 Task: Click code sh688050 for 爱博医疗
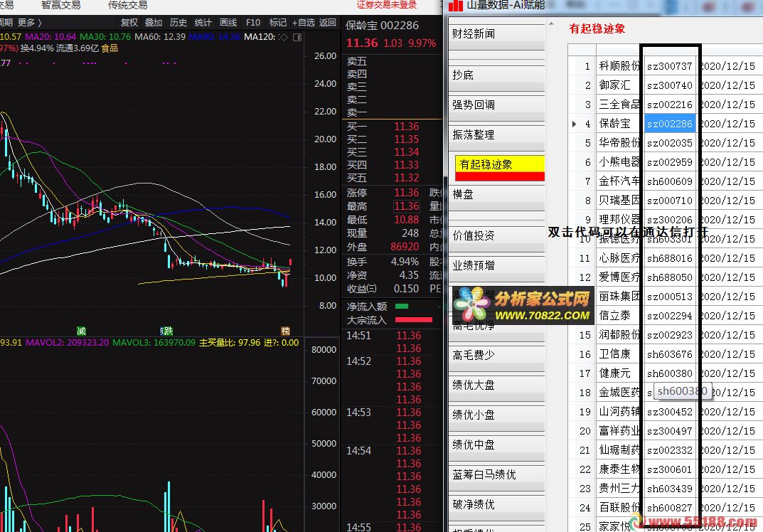point(670,277)
